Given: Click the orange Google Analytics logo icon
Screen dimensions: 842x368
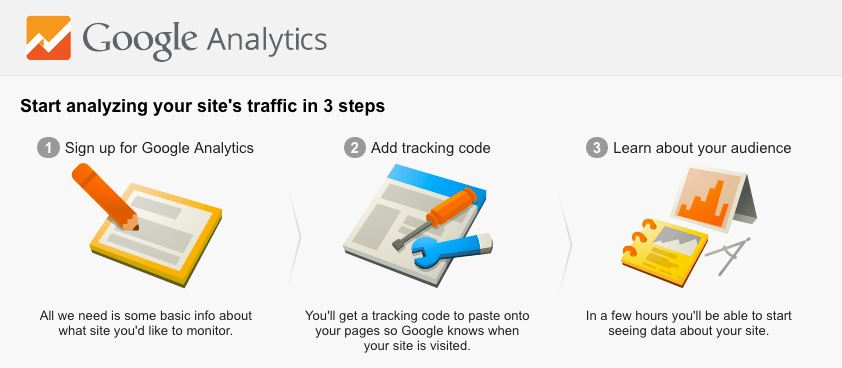Looking at the screenshot, I should point(48,38).
